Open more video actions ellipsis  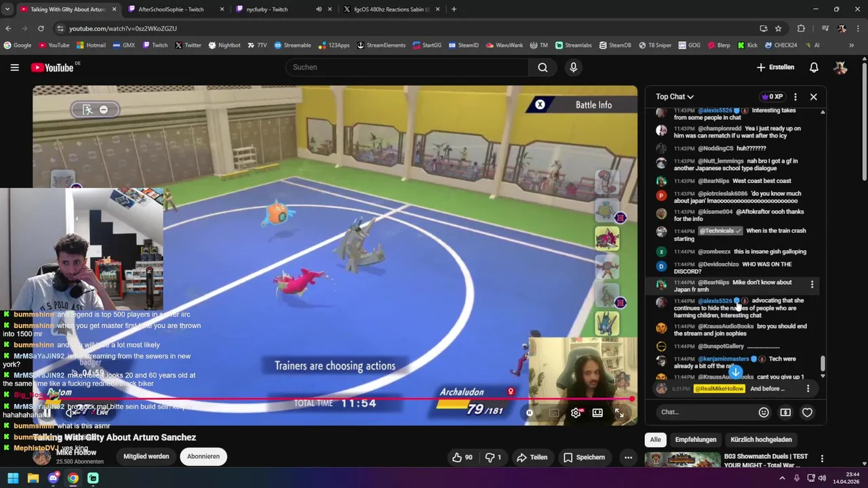click(628, 457)
